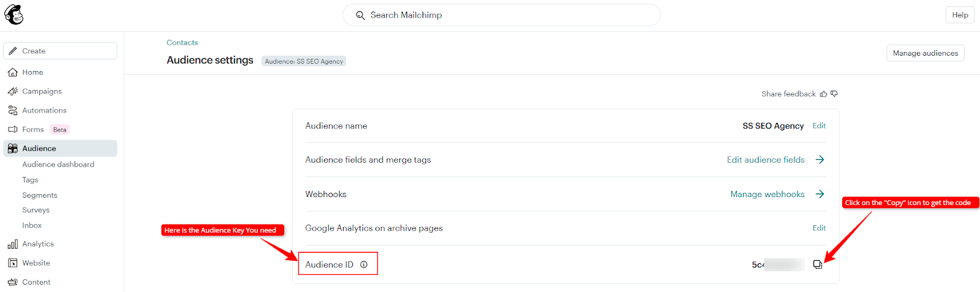The width and height of the screenshot is (980, 292).
Task: Click the Audience people icon
Action: [x=13, y=148]
